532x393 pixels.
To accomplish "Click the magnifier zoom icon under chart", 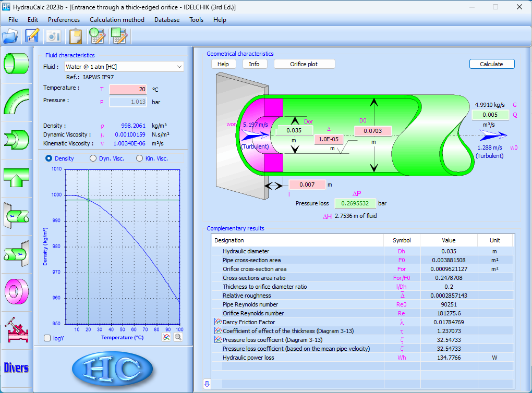I will tap(178, 337).
